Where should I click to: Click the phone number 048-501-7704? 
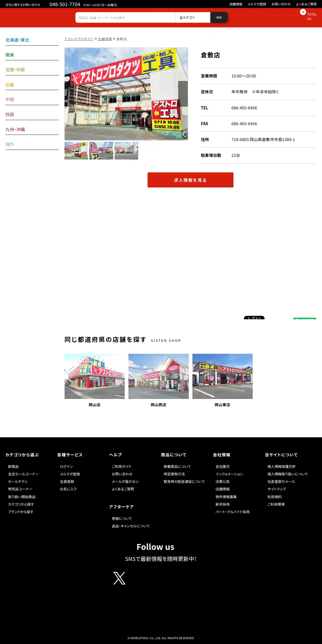tap(65, 5)
